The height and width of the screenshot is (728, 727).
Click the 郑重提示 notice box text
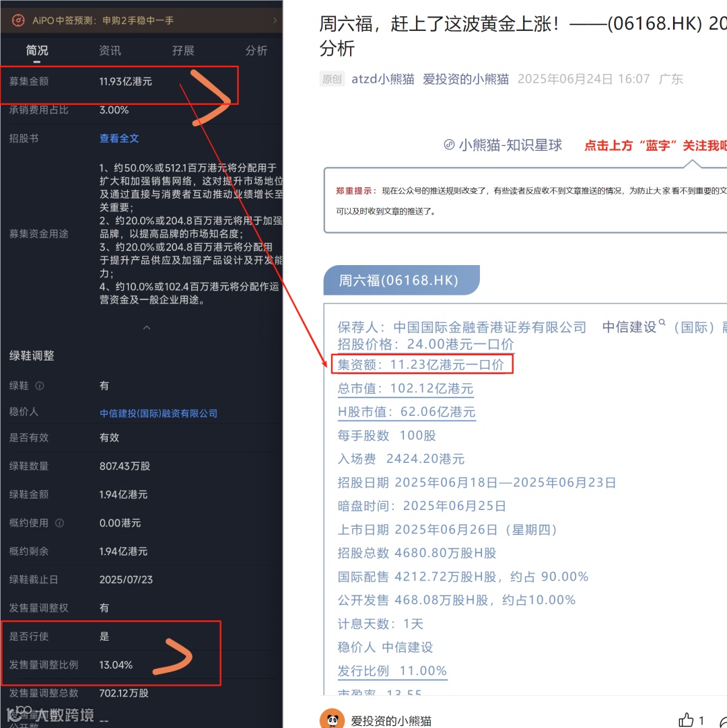tap(531, 201)
